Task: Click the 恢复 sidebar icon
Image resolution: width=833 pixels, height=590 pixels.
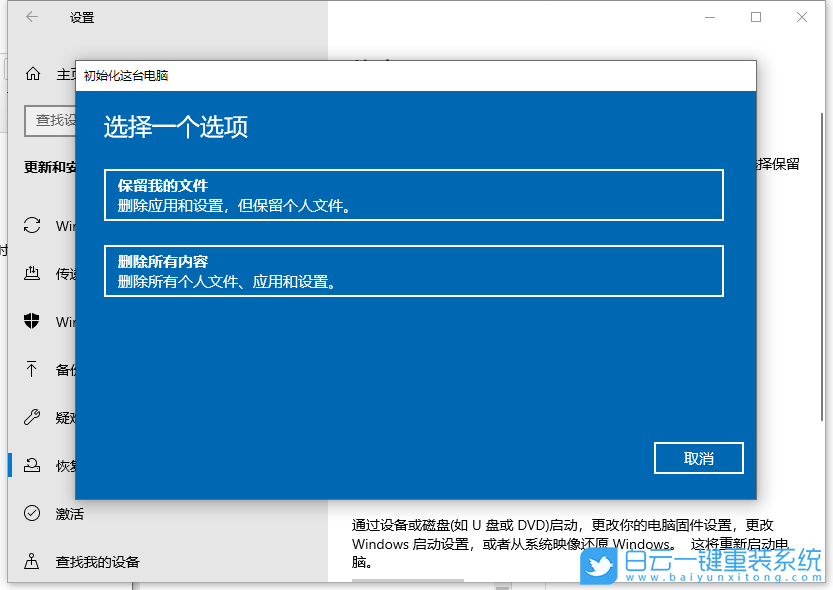Action: pos(29,465)
